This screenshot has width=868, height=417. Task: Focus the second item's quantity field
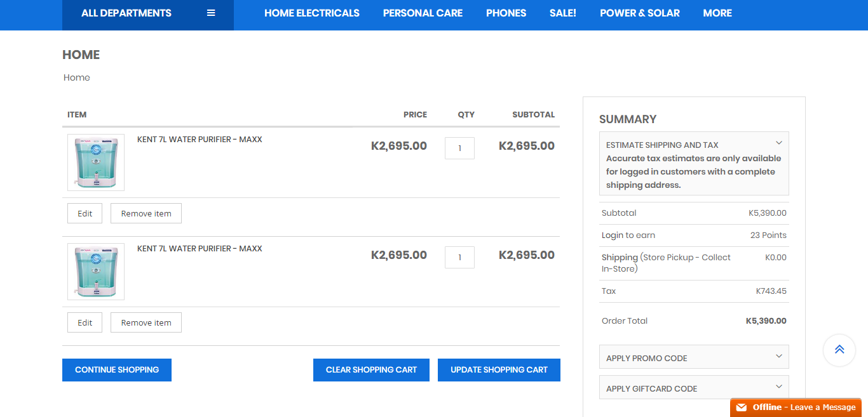(459, 258)
